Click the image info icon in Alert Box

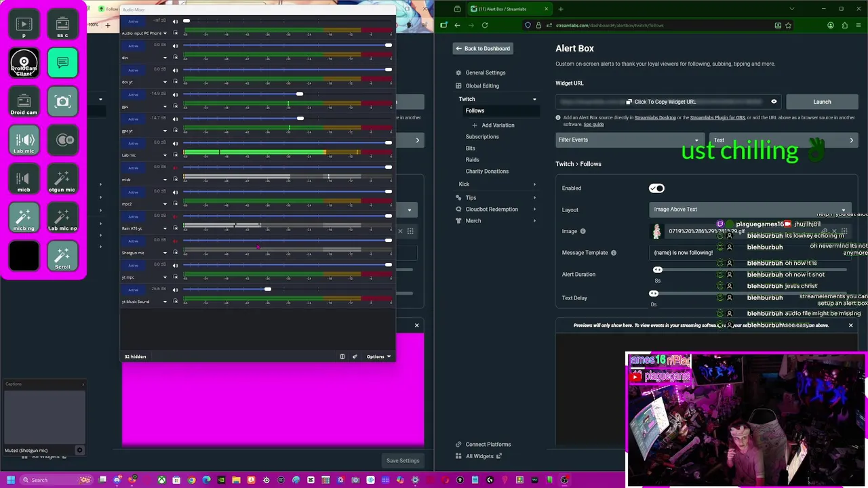(583, 231)
